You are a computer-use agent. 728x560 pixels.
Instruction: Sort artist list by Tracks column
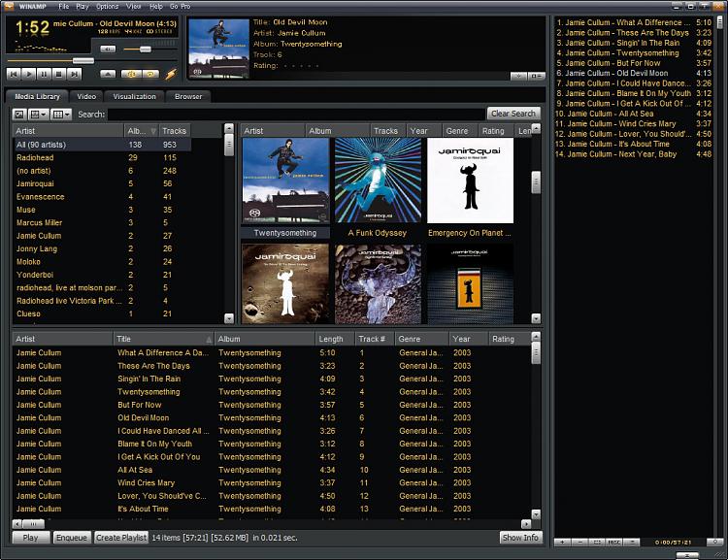click(174, 131)
